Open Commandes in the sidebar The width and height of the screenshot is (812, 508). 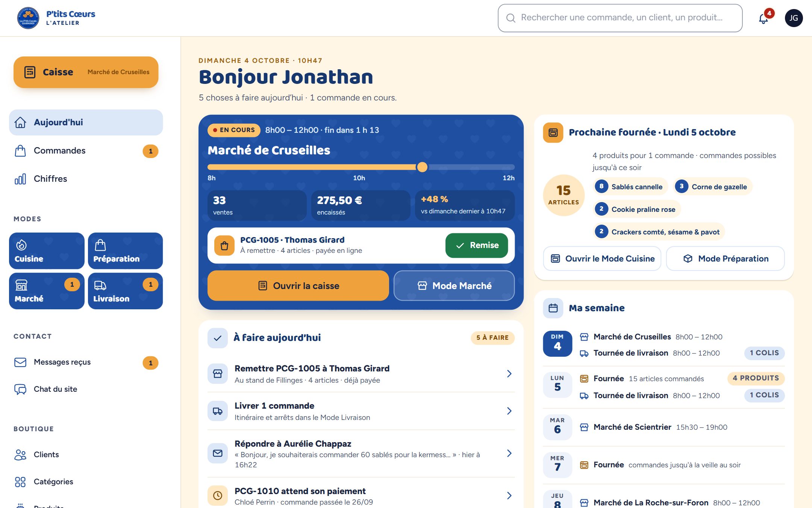(86, 151)
